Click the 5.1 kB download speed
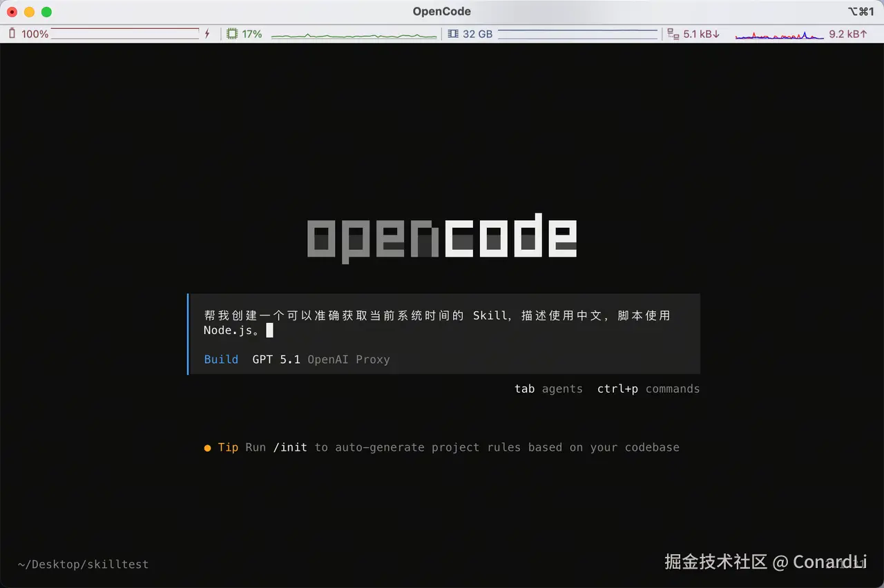The image size is (884, 588). coord(702,34)
